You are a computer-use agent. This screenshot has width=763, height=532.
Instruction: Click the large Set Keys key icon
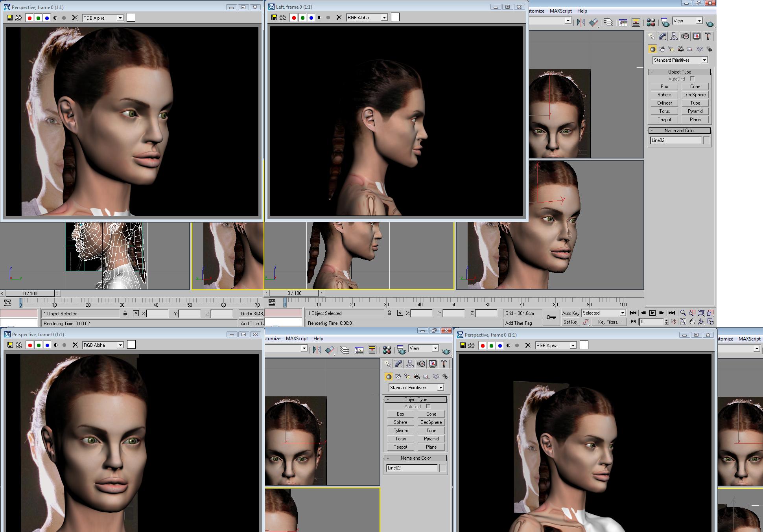pos(551,317)
